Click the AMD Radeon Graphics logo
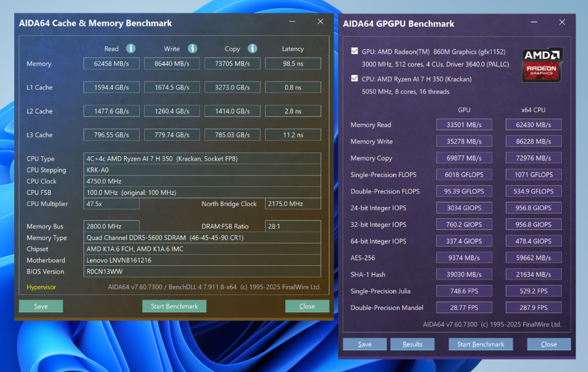The height and width of the screenshot is (372, 588). point(542,64)
